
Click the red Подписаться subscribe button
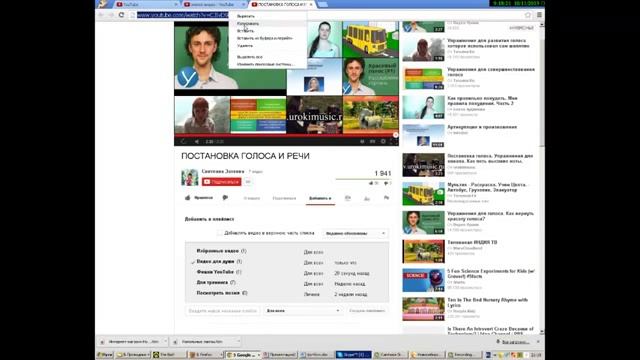[221, 182]
